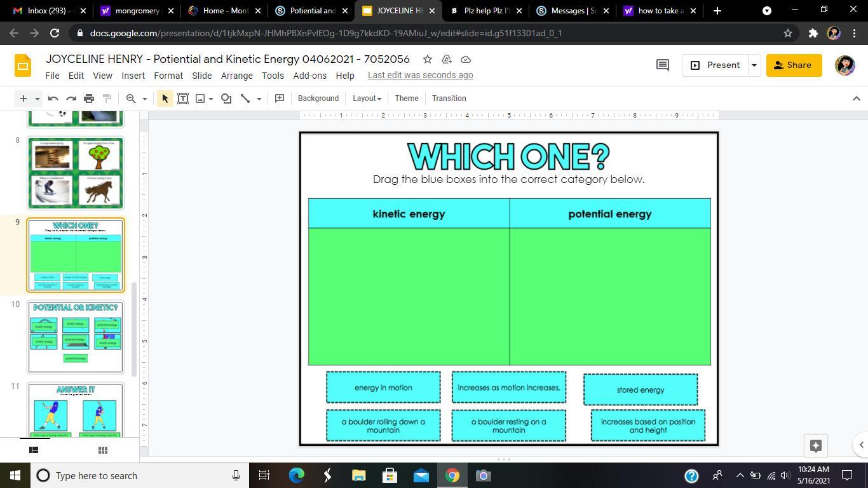The image size is (868, 488).
Task: Switch to grid view of slides
Action: (102, 450)
